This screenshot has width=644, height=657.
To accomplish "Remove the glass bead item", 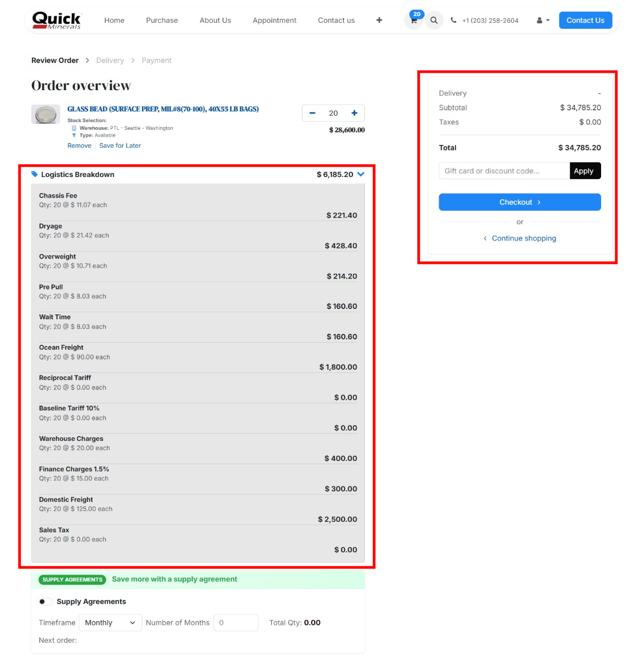I will coord(79,146).
